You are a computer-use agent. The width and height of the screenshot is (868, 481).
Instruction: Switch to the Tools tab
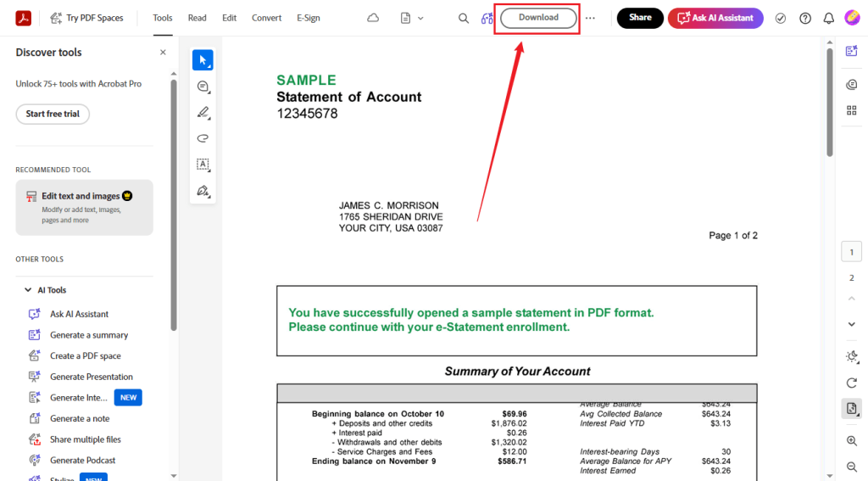163,18
